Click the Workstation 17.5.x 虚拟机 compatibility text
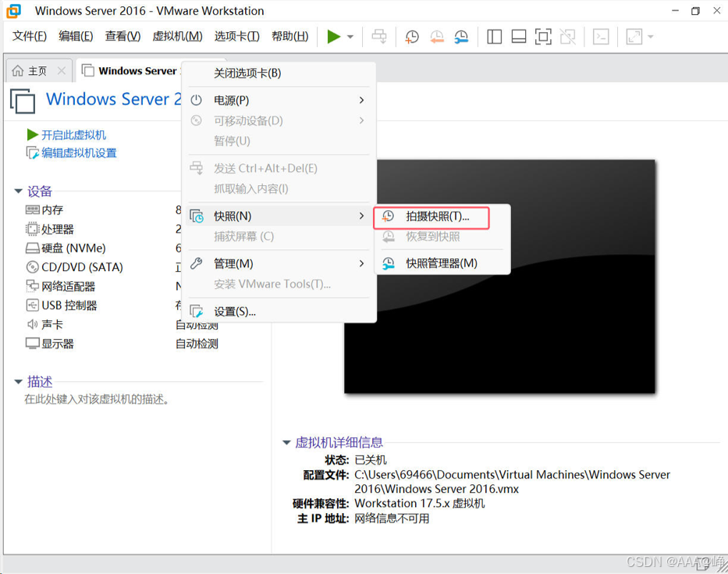The height and width of the screenshot is (574, 728). [x=420, y=504]
